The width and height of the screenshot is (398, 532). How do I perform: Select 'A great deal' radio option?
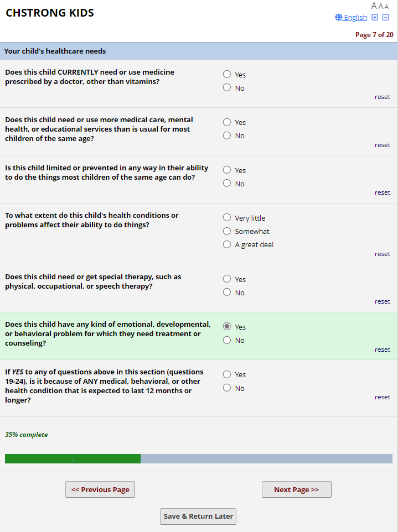click(227, 244)
